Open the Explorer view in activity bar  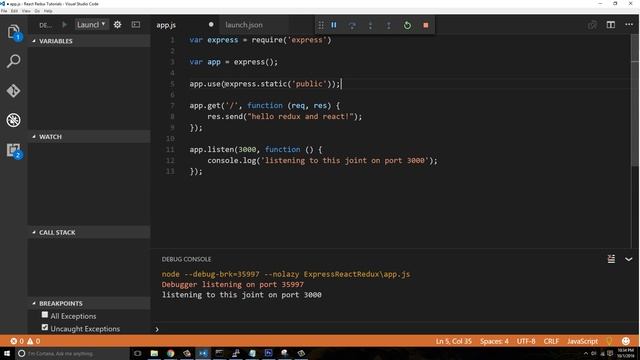click(13, 31)
